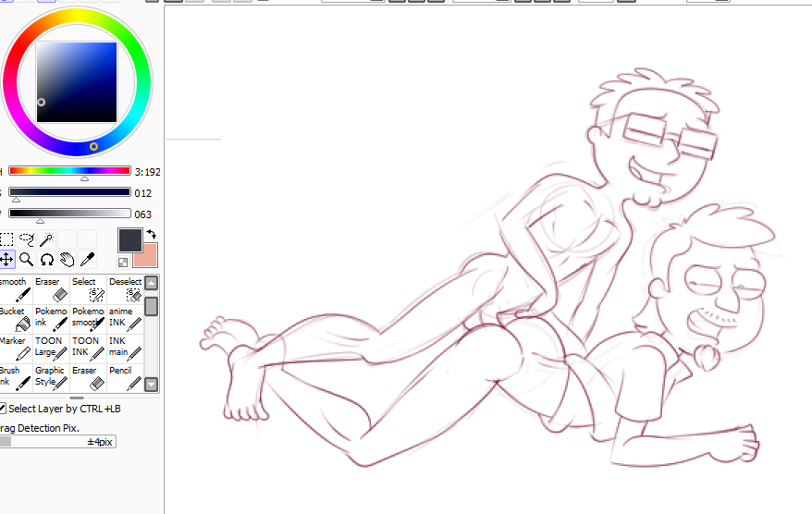Choose the Zoom magnifier tool

pyautogui.click(x=27, y=260)
